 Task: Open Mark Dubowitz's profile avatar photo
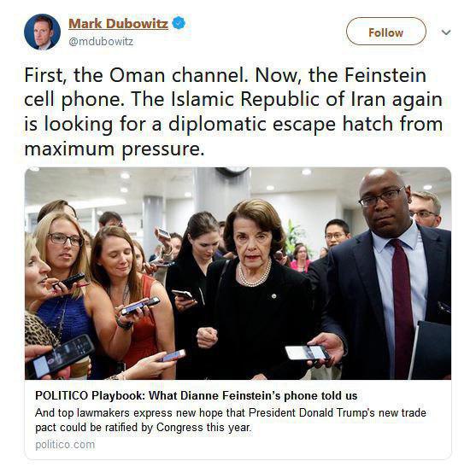(x=42, y=32)
